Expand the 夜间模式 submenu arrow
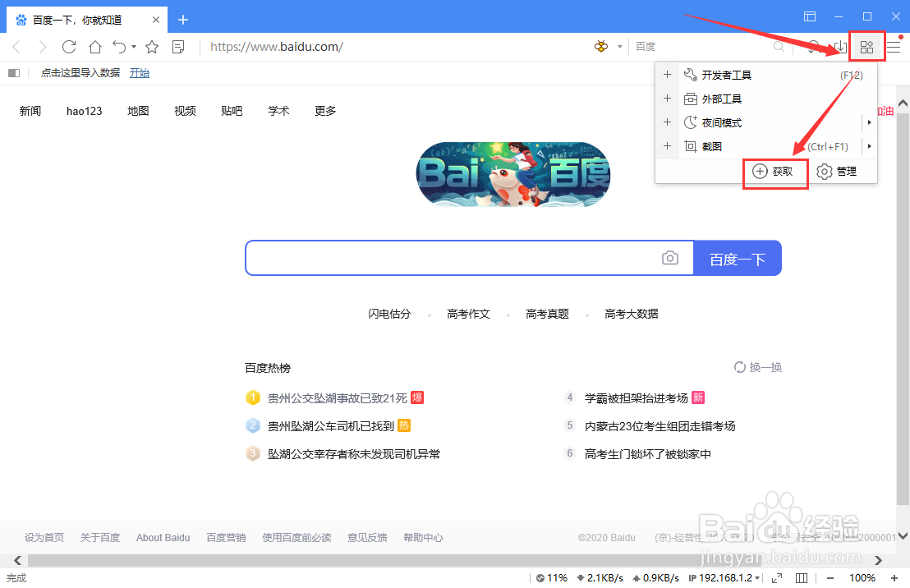 click(x=870, y=122)
